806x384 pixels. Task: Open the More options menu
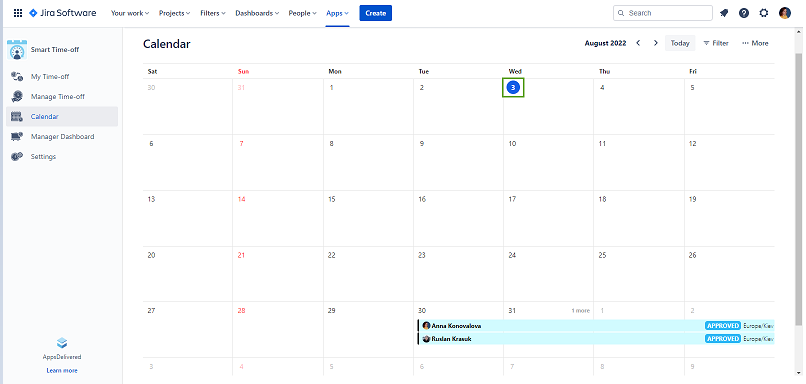(x=755, y=43)
